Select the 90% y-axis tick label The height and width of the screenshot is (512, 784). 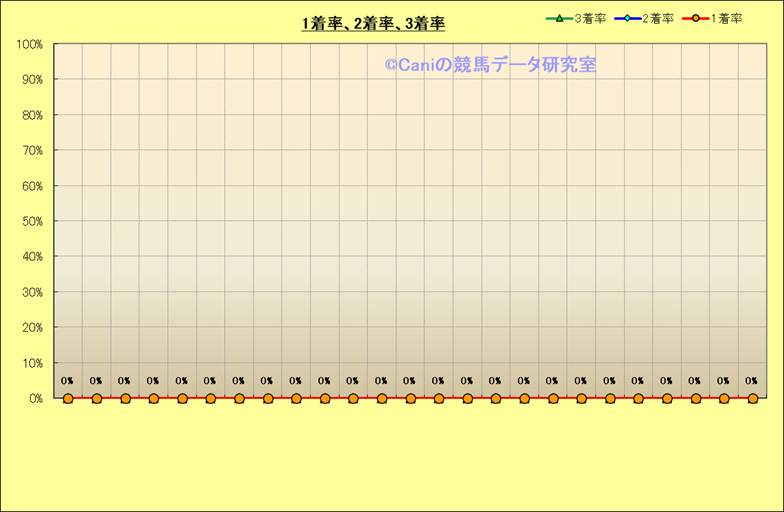click(31, 80)
